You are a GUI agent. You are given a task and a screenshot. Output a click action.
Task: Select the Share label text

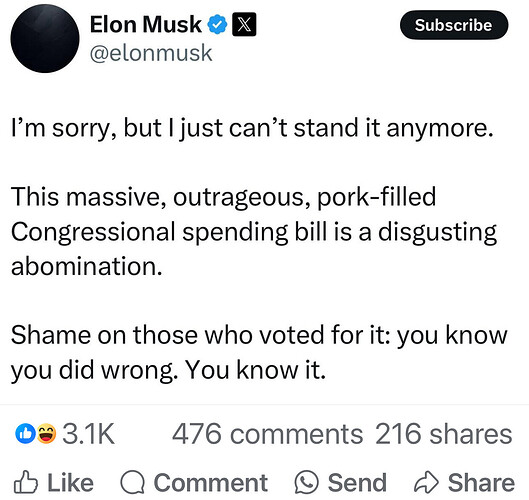coord(481,483)
